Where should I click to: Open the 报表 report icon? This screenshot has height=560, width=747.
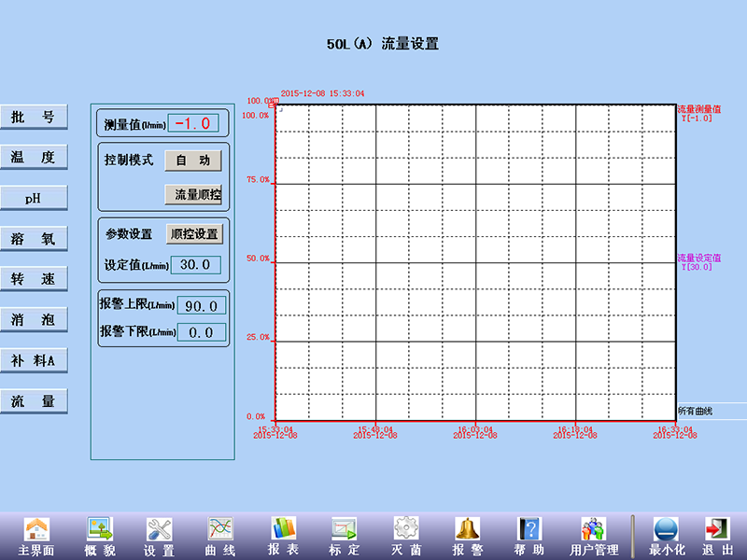point(283,529)
